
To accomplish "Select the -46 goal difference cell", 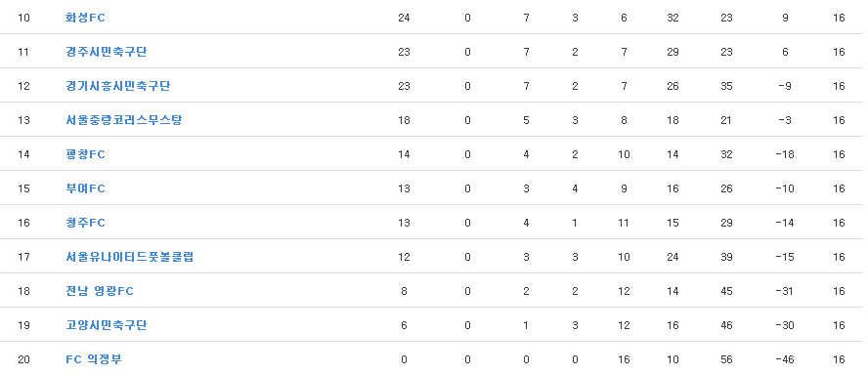I will pyautogui.click(x=785, y=359).
